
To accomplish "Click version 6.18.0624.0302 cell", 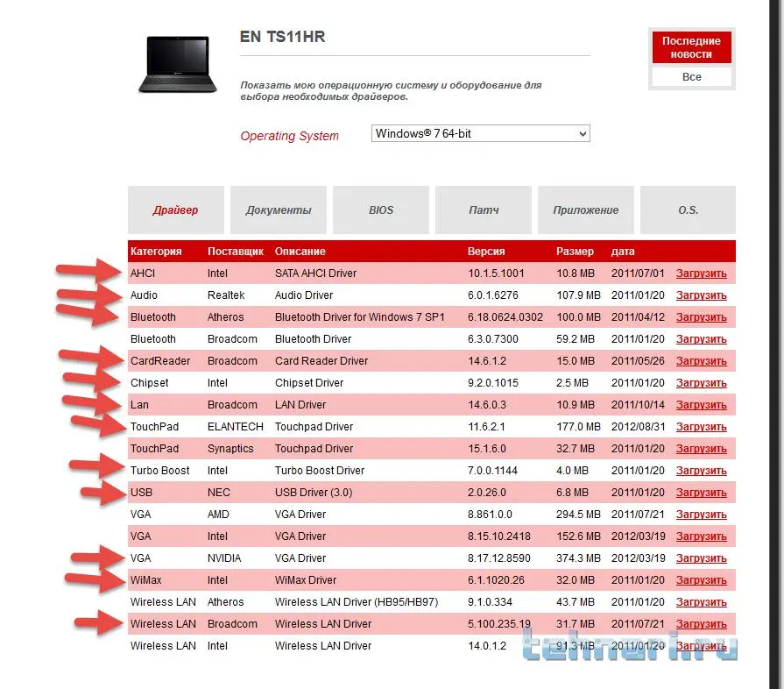I will 505,317.
